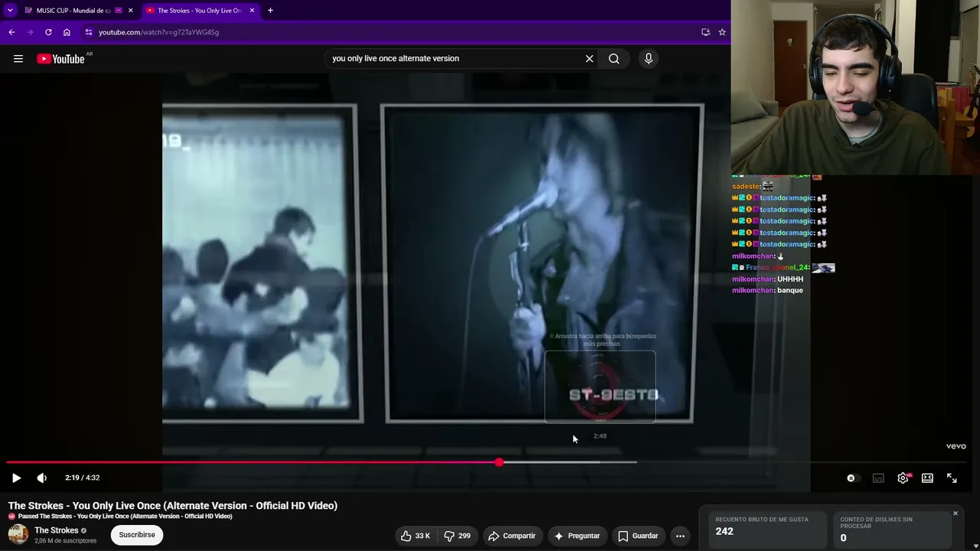Click the ST-SESTO preview thumbnail over video
This screenshot has width=980, height=551.
click(600, 386)
